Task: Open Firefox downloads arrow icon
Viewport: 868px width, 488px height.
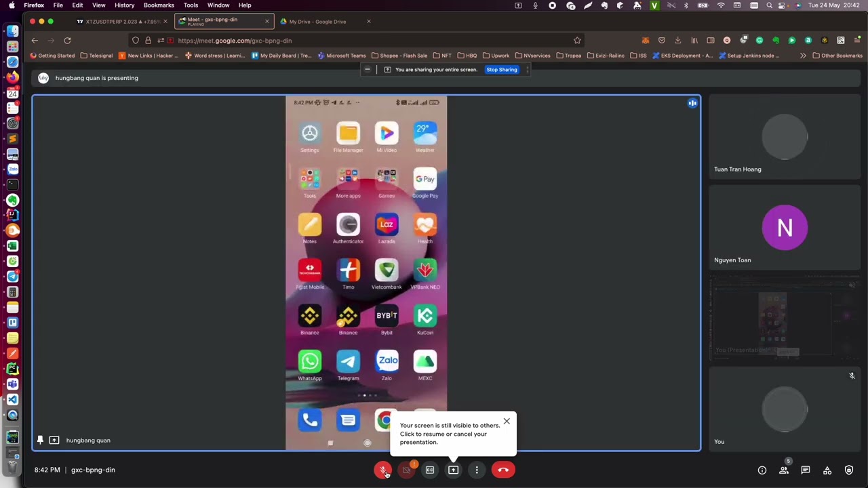Action: [677, 41]
